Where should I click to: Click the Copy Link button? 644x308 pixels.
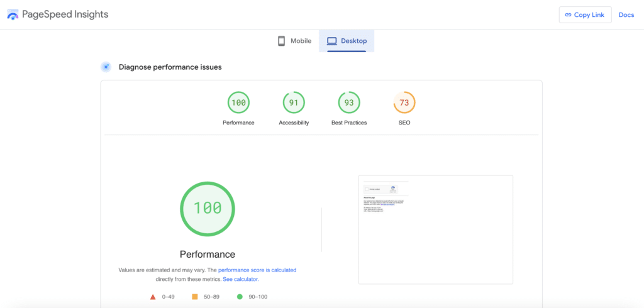[585, 15]
